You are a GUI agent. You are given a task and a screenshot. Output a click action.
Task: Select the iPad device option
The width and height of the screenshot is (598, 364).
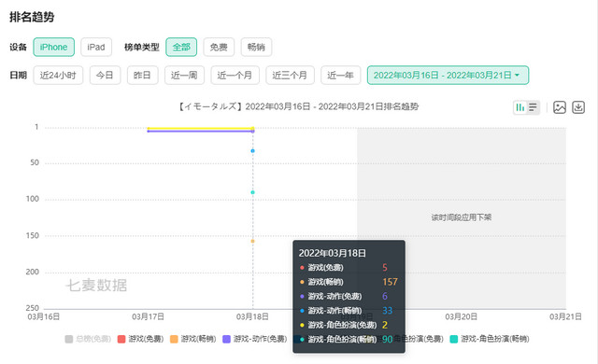pos(96,48)
